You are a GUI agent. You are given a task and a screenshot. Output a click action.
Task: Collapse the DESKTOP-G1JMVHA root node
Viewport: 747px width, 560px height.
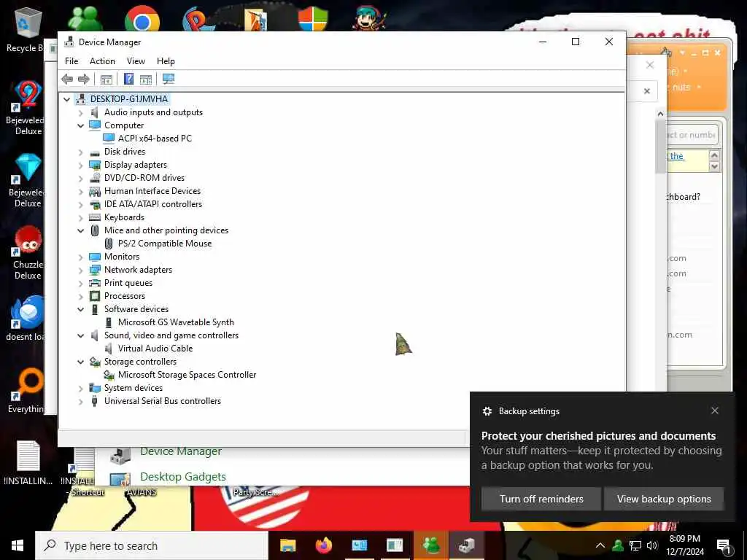(66, 99)
